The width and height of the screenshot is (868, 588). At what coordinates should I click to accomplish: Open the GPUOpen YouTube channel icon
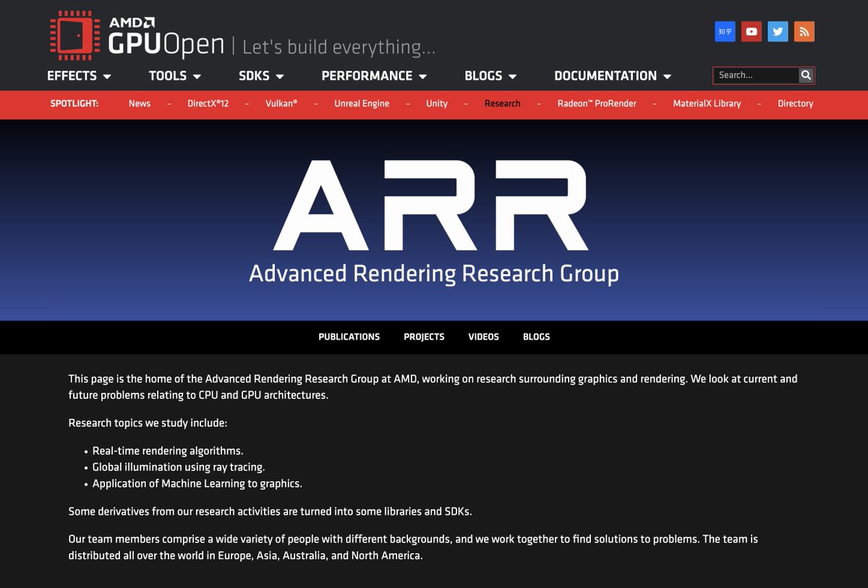pos(751,31)
